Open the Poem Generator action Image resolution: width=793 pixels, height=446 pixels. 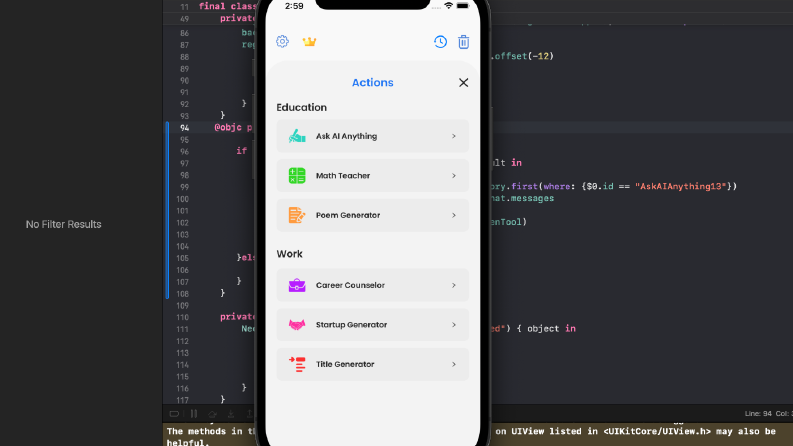pyautogui.click(x=372, y=215)
